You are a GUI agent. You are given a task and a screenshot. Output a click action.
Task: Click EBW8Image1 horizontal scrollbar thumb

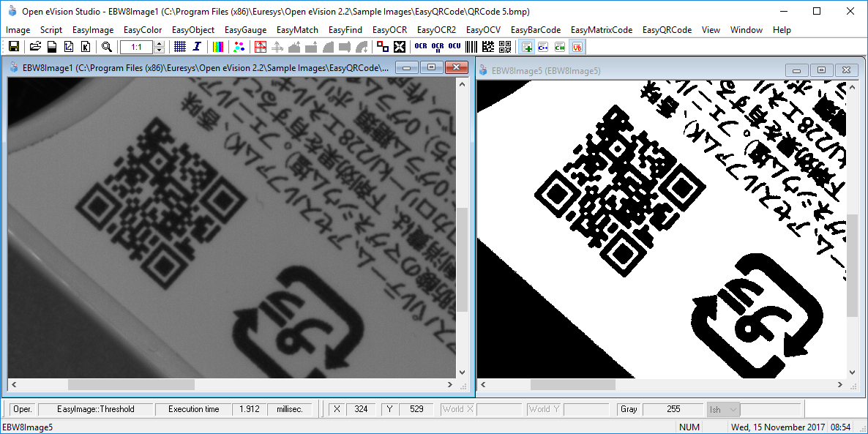[131, 384]
